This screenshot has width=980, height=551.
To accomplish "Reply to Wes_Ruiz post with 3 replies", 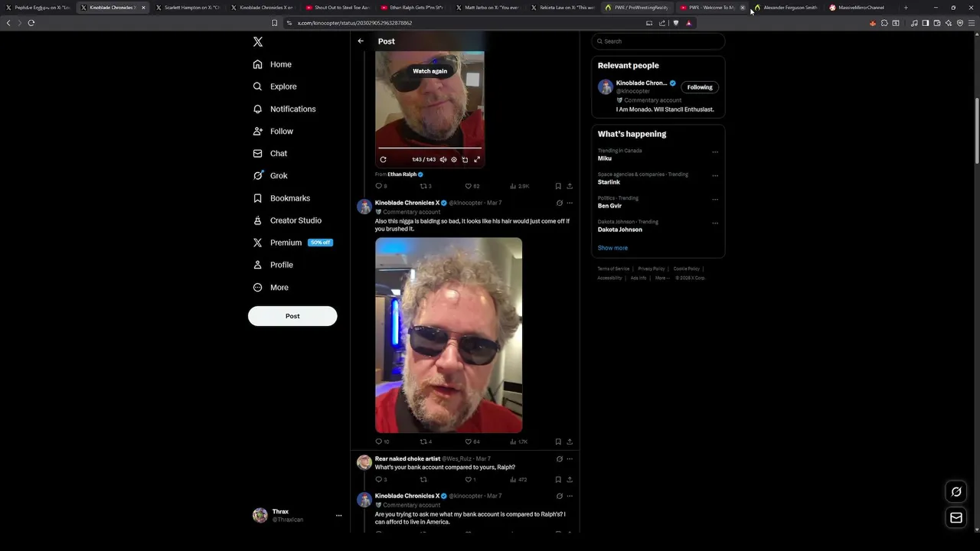I will [381, 480].
